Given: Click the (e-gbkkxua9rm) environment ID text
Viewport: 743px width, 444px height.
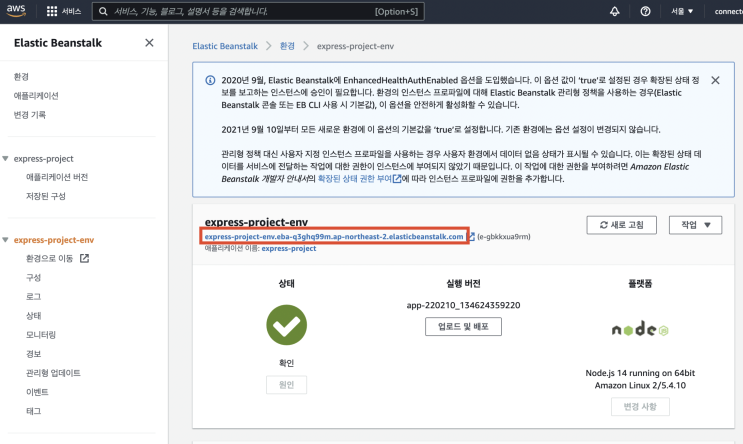Looking at the screenshot, I should pyautogui.click(x=504, y=236).
